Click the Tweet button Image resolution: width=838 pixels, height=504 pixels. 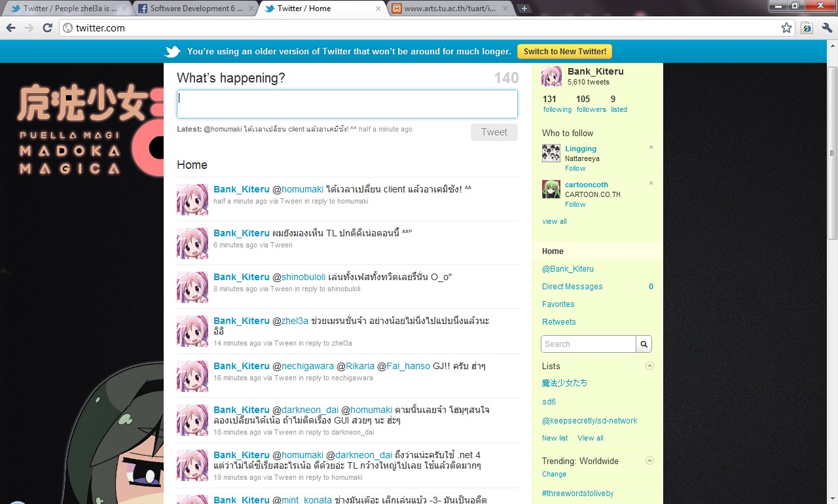(494, 132)
